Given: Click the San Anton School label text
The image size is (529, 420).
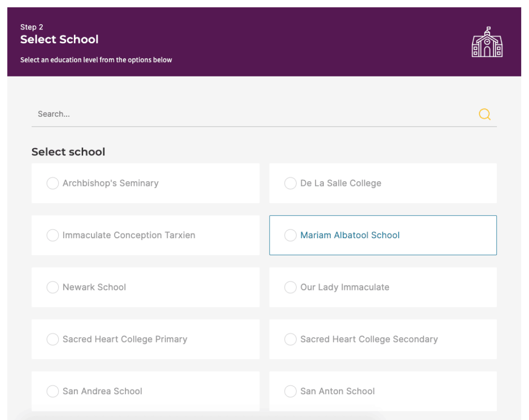Looking at the screenshot, I should click(337, 392).
